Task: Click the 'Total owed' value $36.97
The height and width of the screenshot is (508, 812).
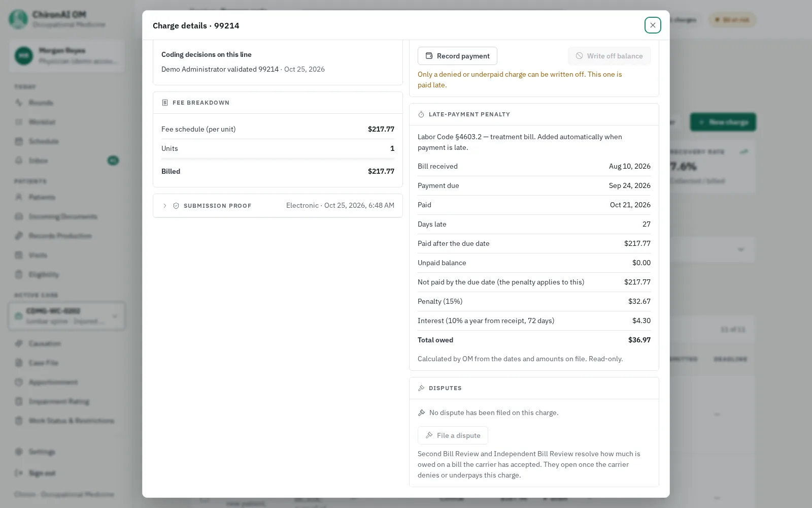Action: tap(639, 340)
